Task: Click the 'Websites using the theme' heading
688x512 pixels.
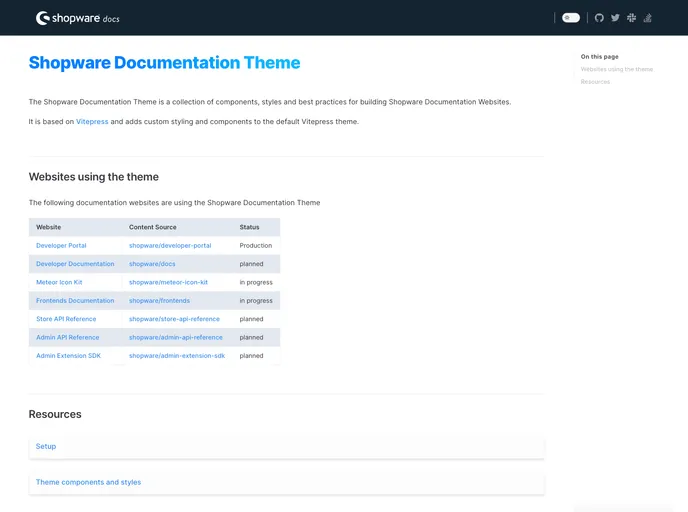Action: [93, 177]
